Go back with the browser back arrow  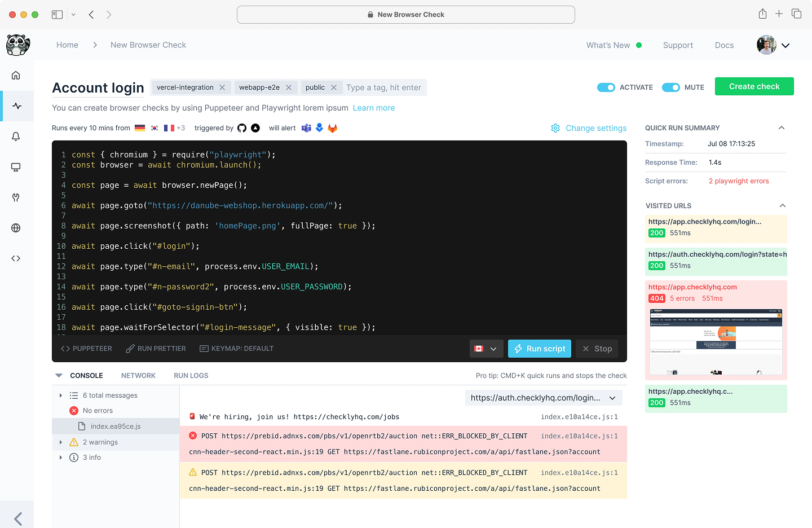[x=91, y=15]
